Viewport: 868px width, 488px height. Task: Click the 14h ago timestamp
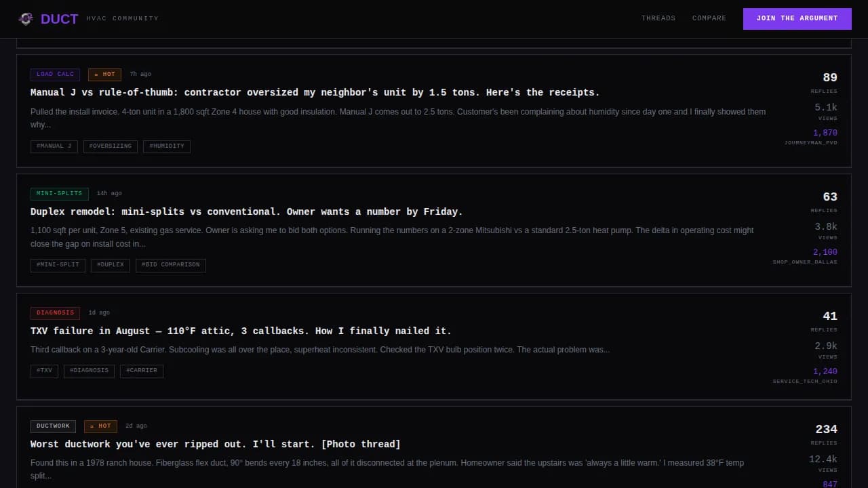[x=109, y=194]
